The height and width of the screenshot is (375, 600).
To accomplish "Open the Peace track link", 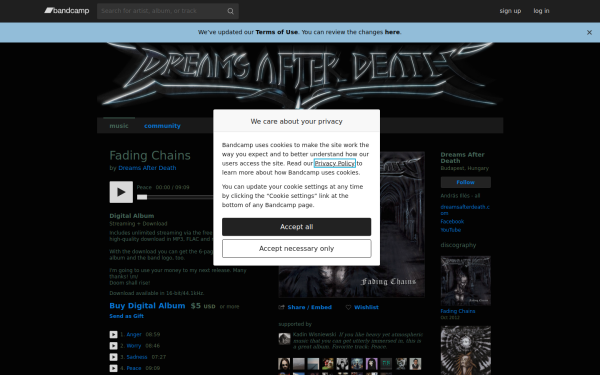I will pos(134,368).
